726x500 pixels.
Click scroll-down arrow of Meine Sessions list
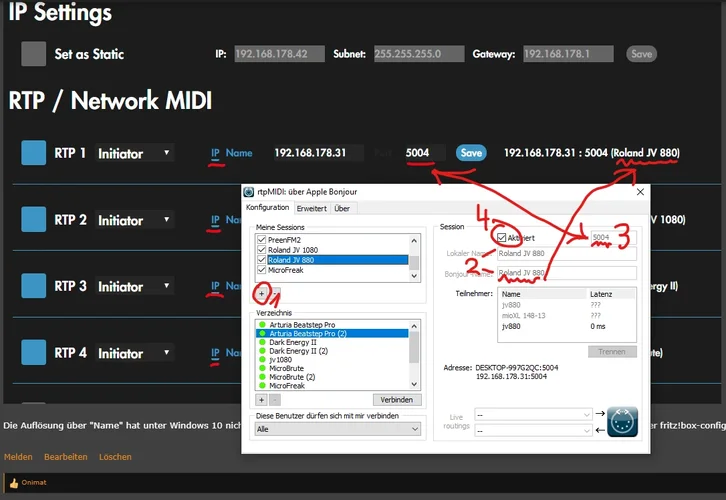(x=414, y=276)
